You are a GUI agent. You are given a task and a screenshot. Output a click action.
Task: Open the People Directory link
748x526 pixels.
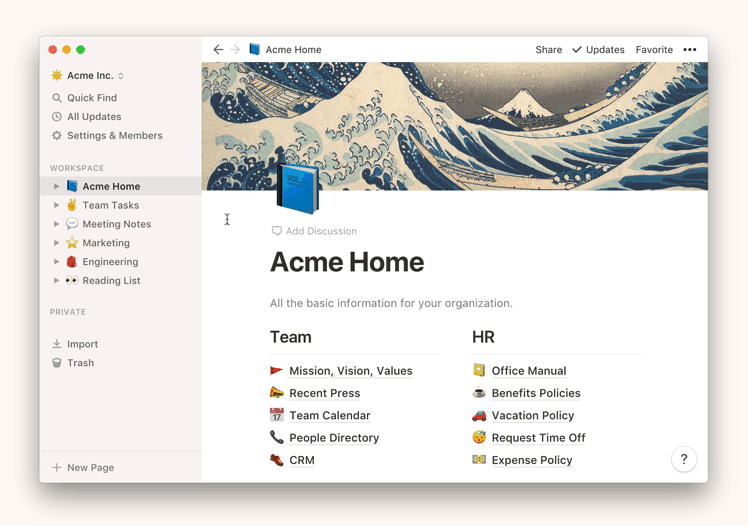(x=334, y=438)
